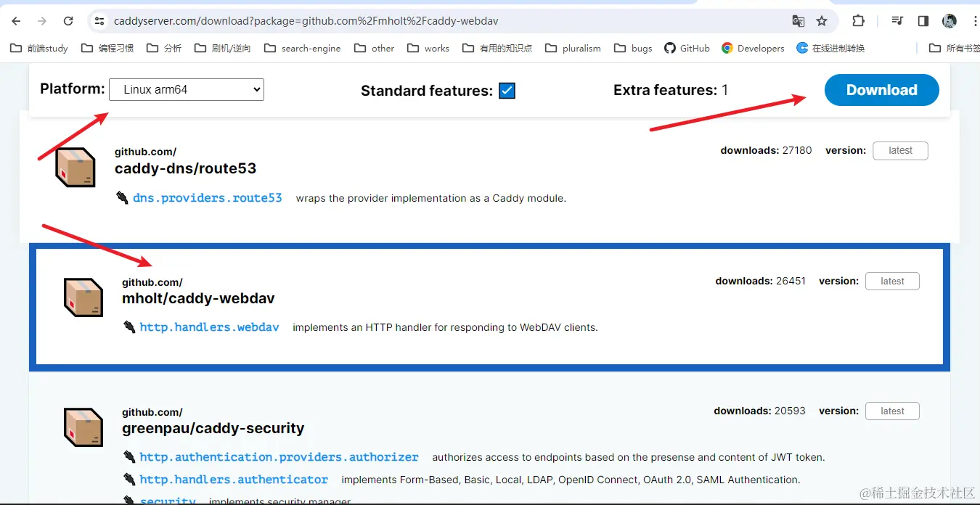Viewport: 980px width, 505px height.
Task: Open 编程习惯 bookmark folder
Action: (x=107, y=48)
